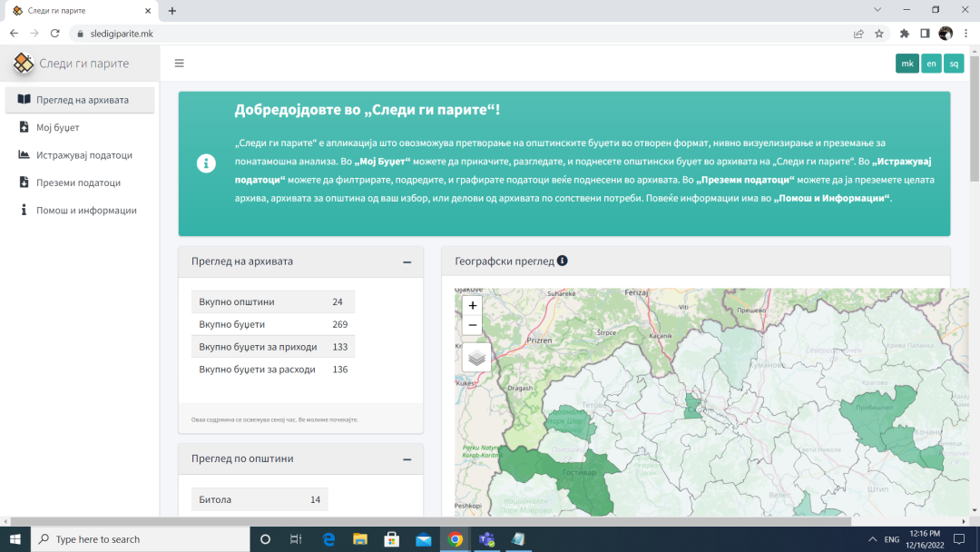The image size is (980, 552).
Task: Zoom in on the map
Action: 473,306
